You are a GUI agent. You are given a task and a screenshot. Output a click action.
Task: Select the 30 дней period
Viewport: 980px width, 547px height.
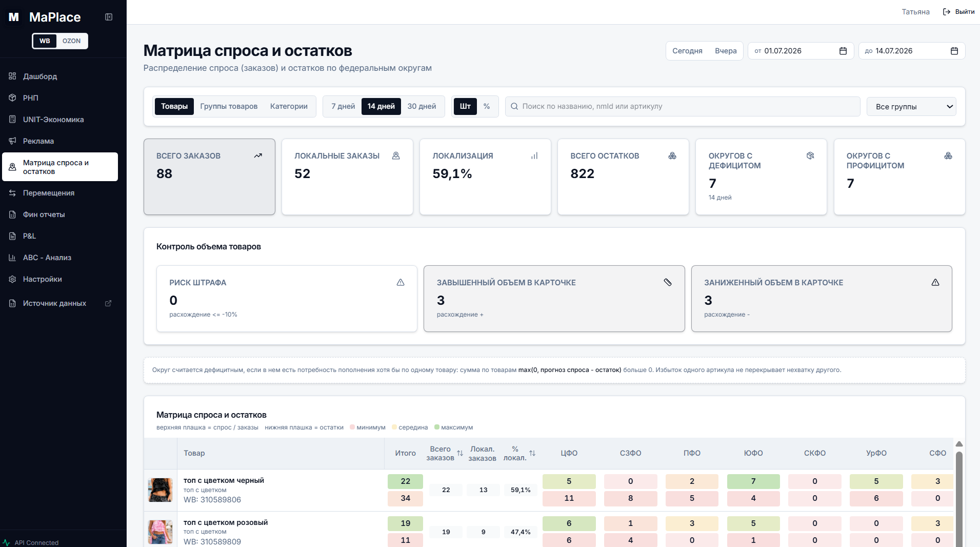(422, 106)
